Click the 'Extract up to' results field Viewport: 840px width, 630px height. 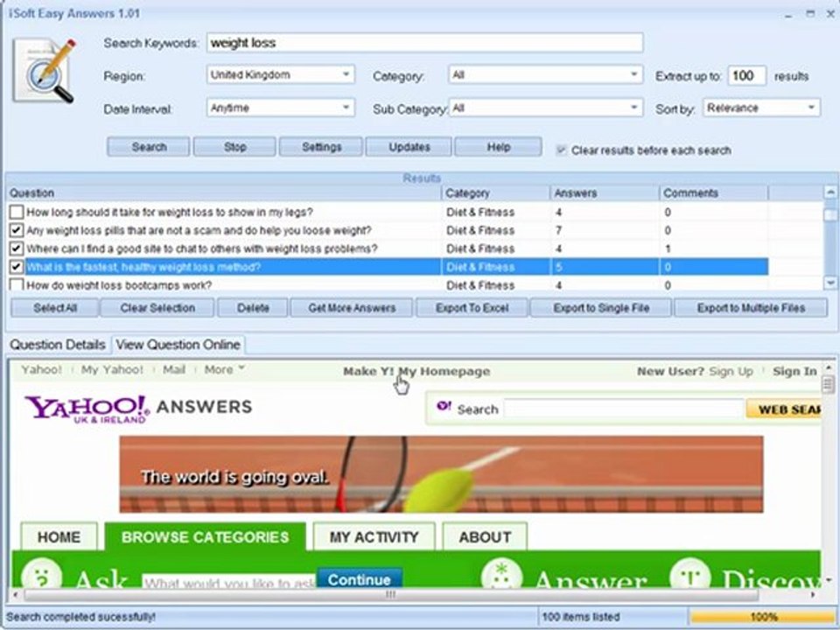coord(746,75)
